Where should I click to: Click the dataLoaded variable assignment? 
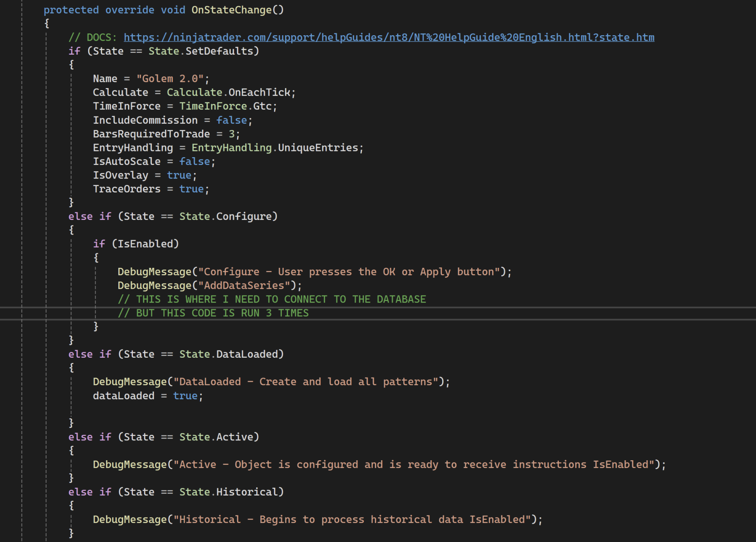[x=123, y=396]
